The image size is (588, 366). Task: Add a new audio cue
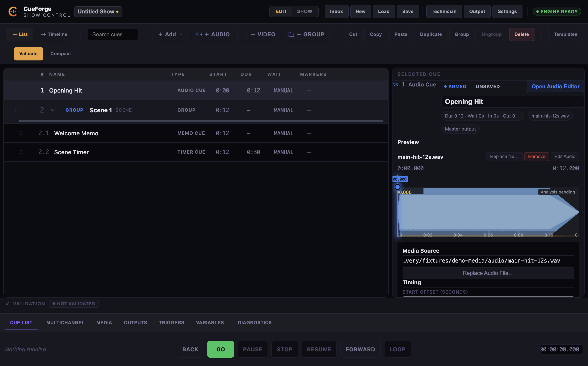coord(213,34)
